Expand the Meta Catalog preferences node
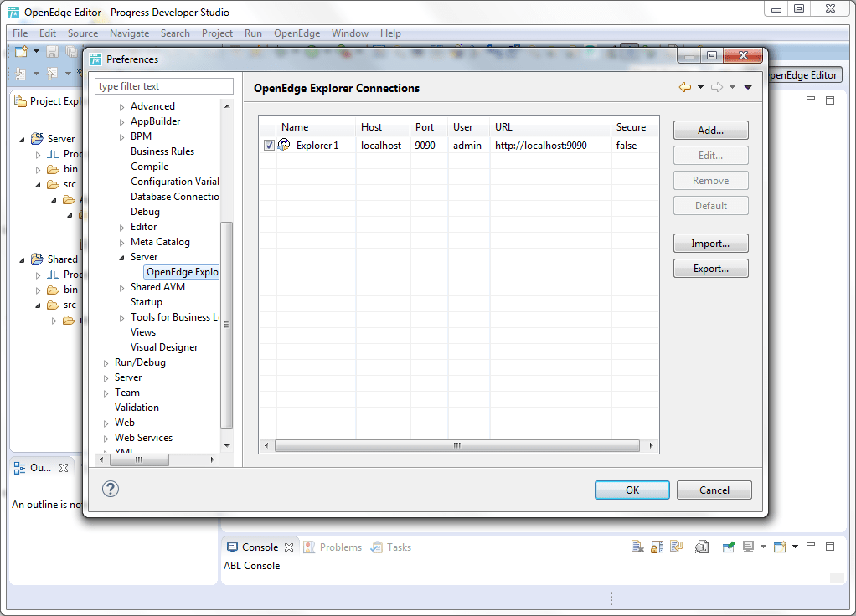Viewport: 856px width, 616px height. 121,243
